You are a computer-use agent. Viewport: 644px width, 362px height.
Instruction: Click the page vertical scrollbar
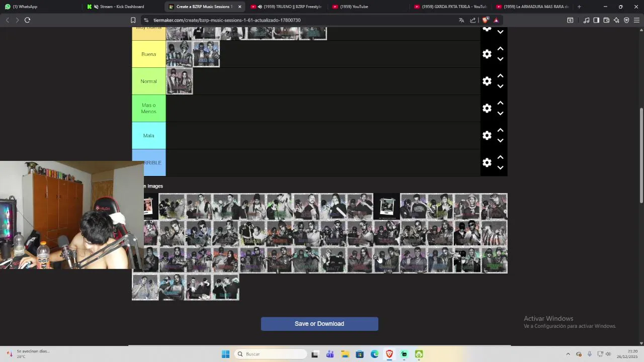(641, 156)
